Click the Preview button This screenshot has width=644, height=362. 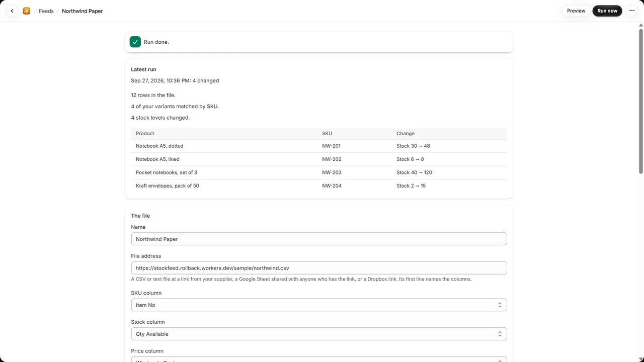coord(576,11)
